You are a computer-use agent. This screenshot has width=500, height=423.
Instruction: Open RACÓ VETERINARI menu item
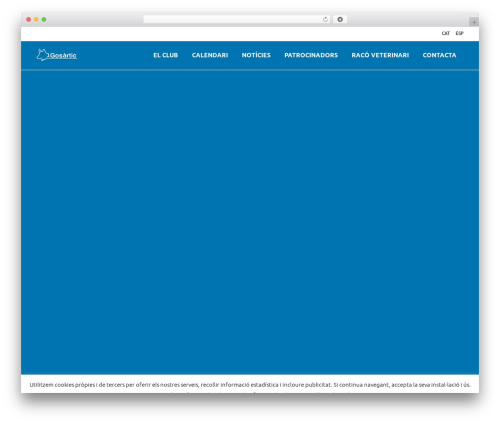(380, 55)
